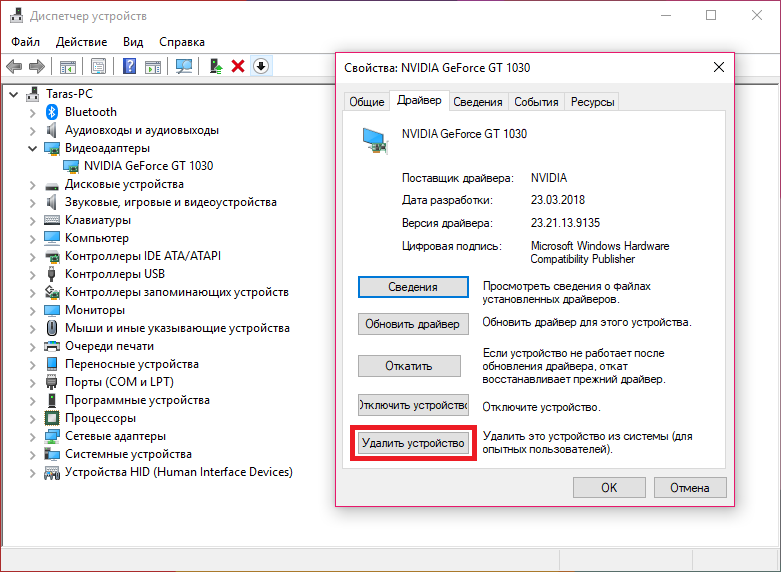Click driver version 23.21.13.9135 text

pyautogui.click(x=565, y=223)
